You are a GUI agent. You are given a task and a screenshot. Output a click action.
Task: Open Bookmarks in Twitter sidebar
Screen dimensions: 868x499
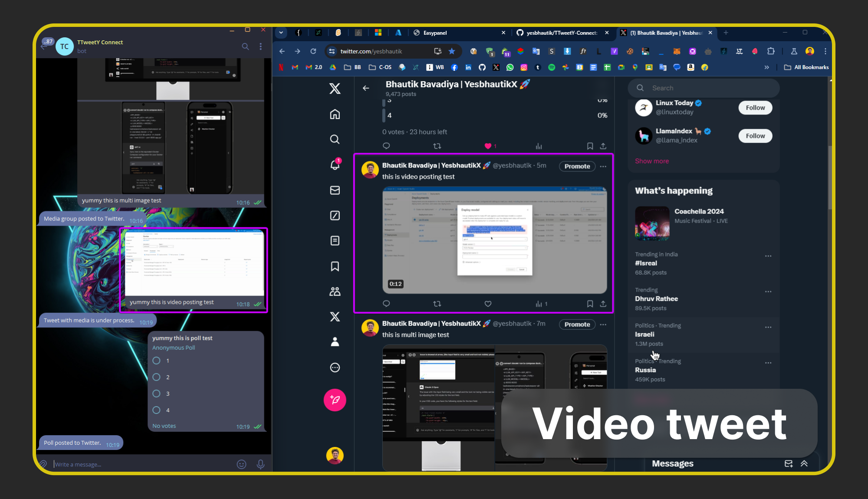click(335, 266)
